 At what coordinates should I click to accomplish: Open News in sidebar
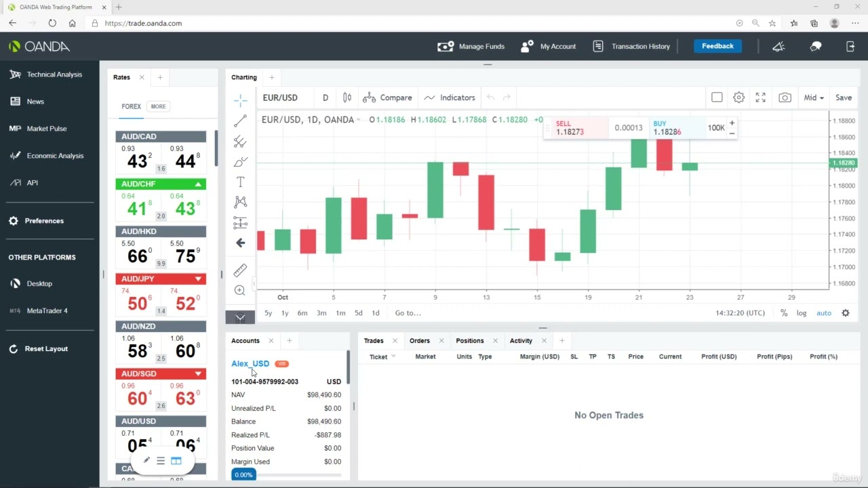click(x=27, y=102)
